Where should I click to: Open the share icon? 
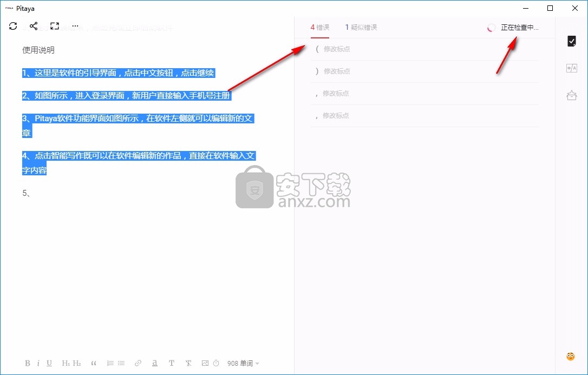tap(34, 26)
